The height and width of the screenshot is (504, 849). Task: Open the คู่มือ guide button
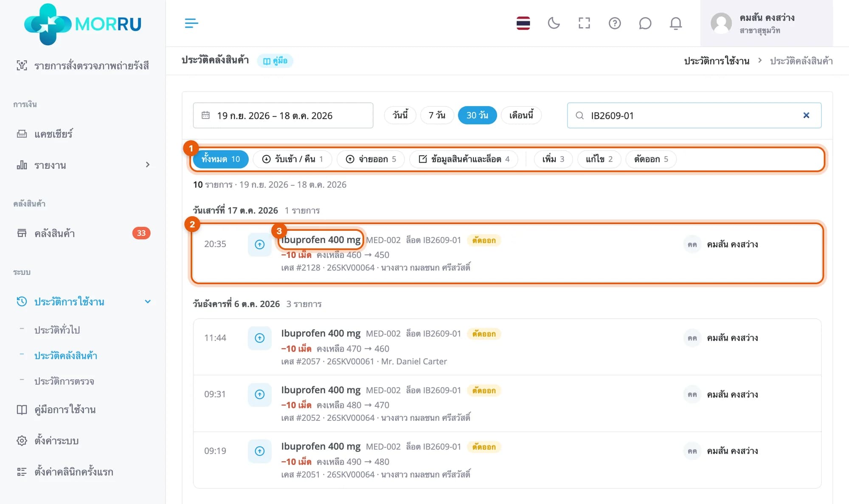(x=275, y=61)
